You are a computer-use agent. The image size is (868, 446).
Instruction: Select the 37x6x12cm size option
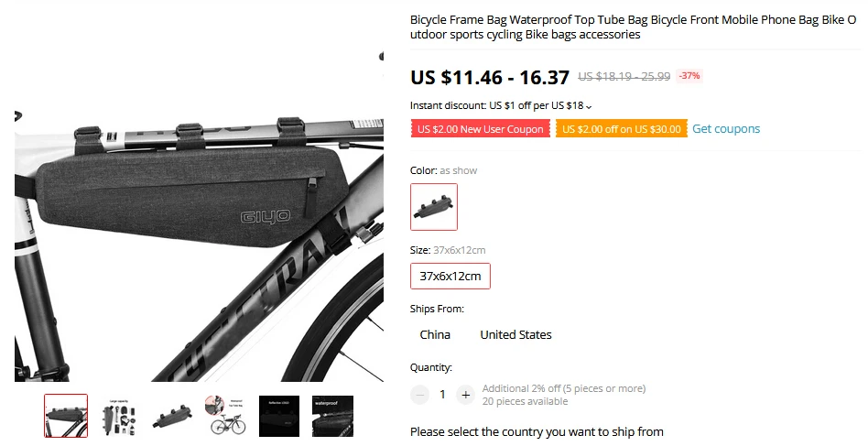450,277
